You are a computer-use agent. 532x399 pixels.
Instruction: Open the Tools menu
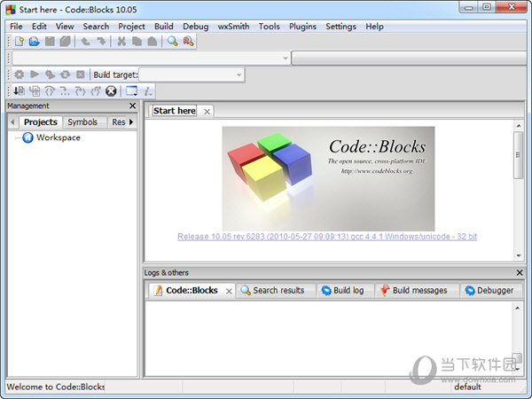[269, 27]
